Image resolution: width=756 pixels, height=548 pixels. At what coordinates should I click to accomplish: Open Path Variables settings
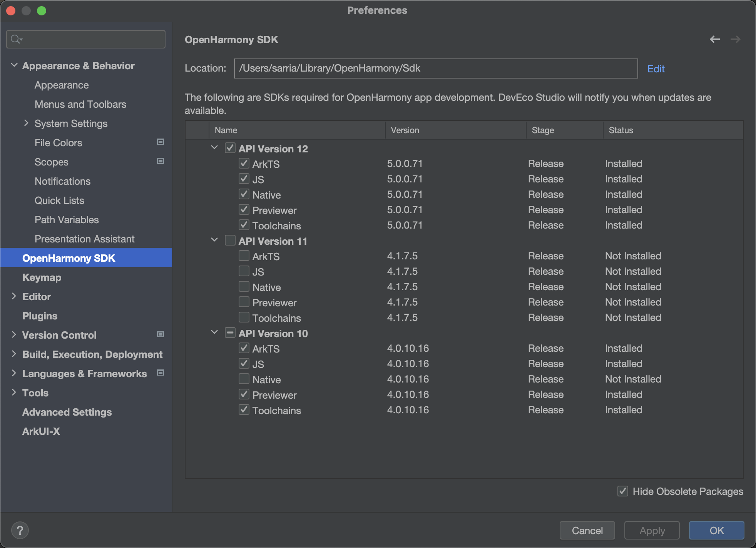tap(67, 220)
